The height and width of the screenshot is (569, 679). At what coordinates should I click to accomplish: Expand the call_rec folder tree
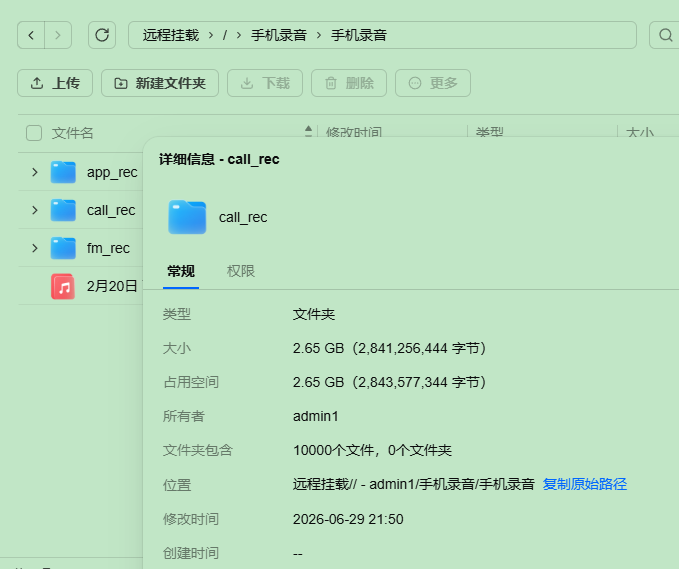coord(35,210)
